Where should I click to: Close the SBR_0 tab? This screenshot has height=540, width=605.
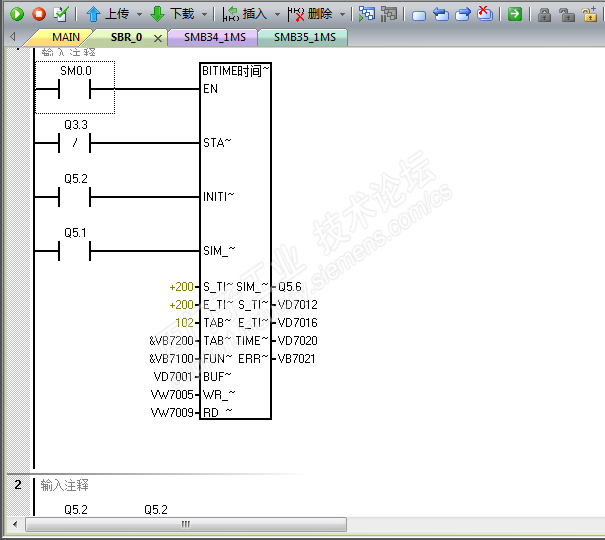tap(157, 38)
